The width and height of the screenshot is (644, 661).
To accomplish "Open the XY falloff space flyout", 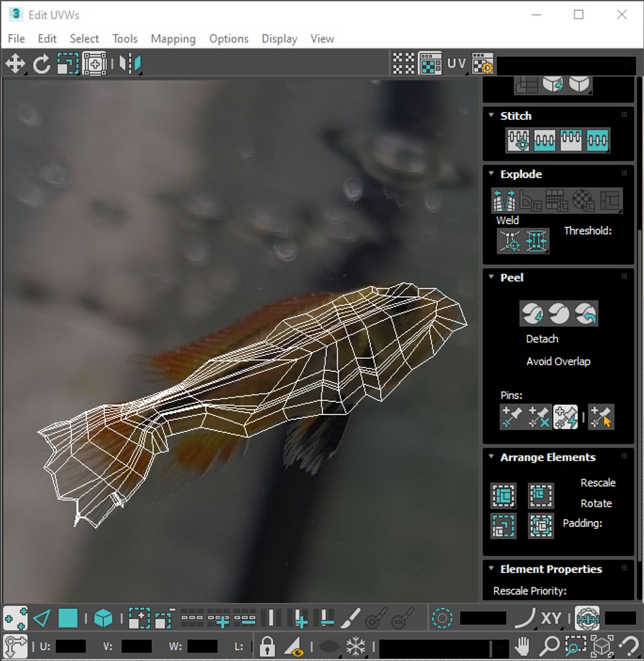I will coord(551,618).
